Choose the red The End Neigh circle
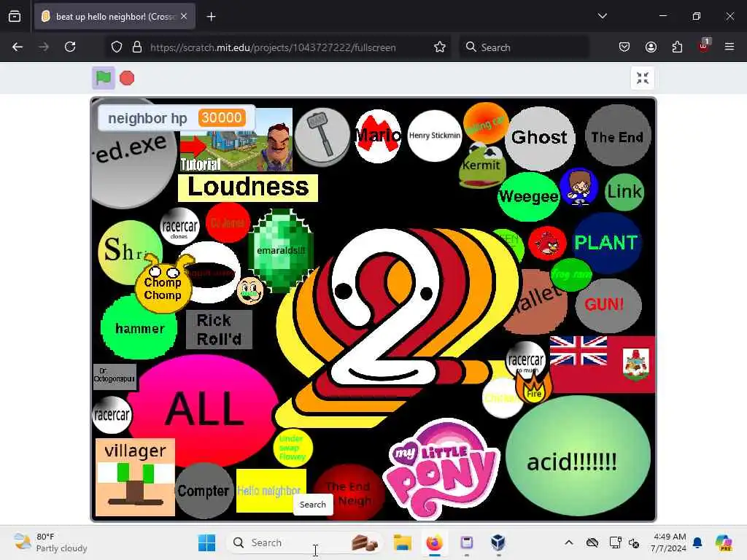Image resolution: width=747 pixels, height=560 pixels. tap(349, 493)
